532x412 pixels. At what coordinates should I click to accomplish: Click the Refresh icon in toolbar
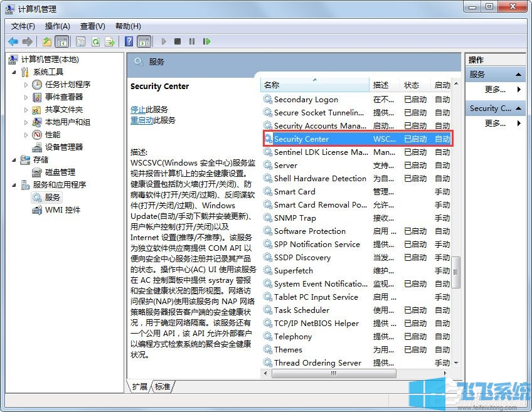[95, 41]
